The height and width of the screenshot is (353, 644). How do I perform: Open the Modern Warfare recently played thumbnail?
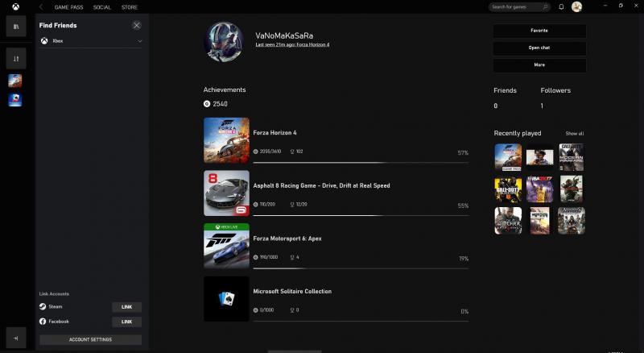click(571, 156)
